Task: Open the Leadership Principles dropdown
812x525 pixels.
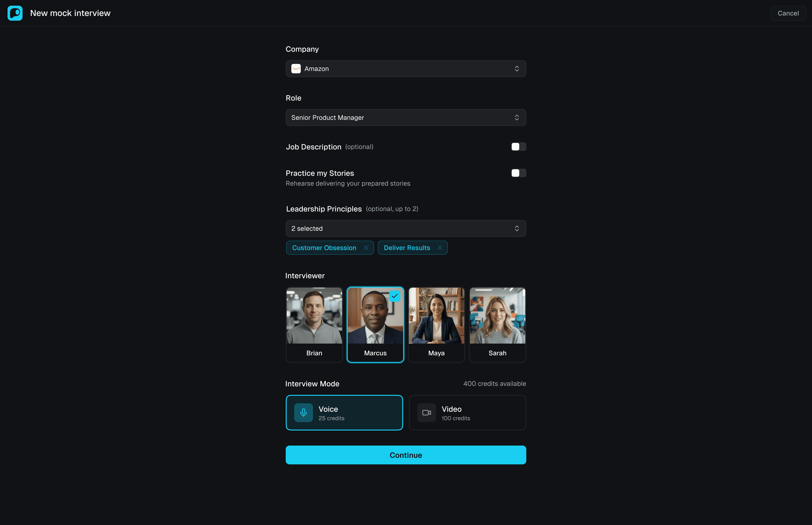Action: click(x=406, y=228)
